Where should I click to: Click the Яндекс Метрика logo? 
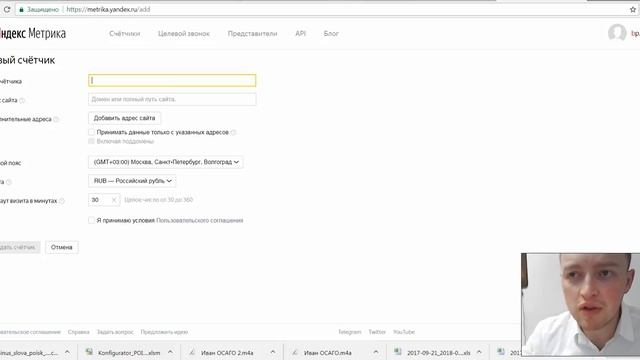[x=33, y=33]
